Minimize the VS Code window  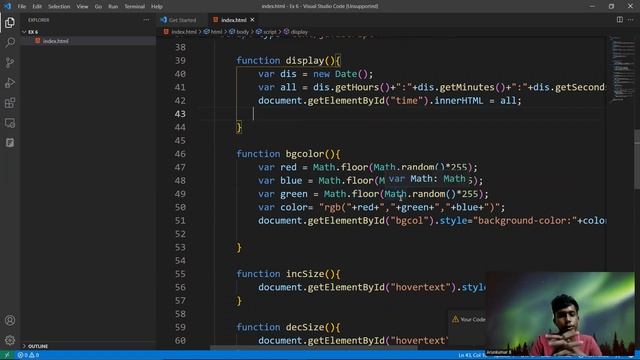pos(592,6)
